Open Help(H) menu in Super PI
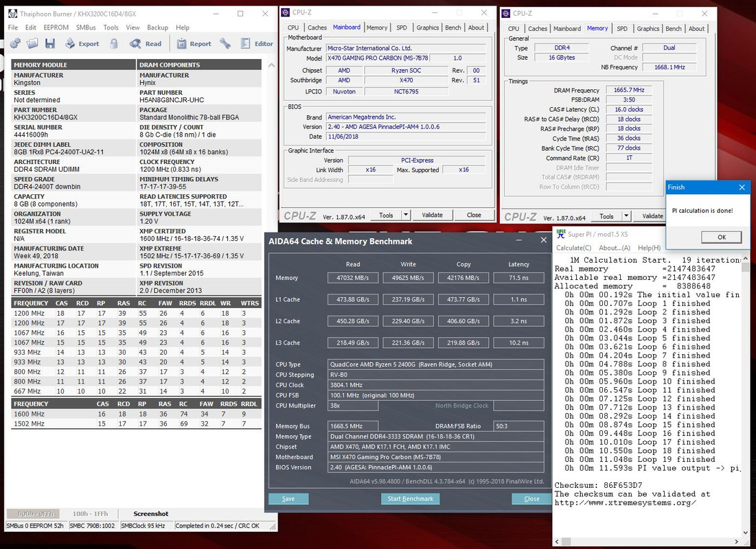 (x=649, y=248)
